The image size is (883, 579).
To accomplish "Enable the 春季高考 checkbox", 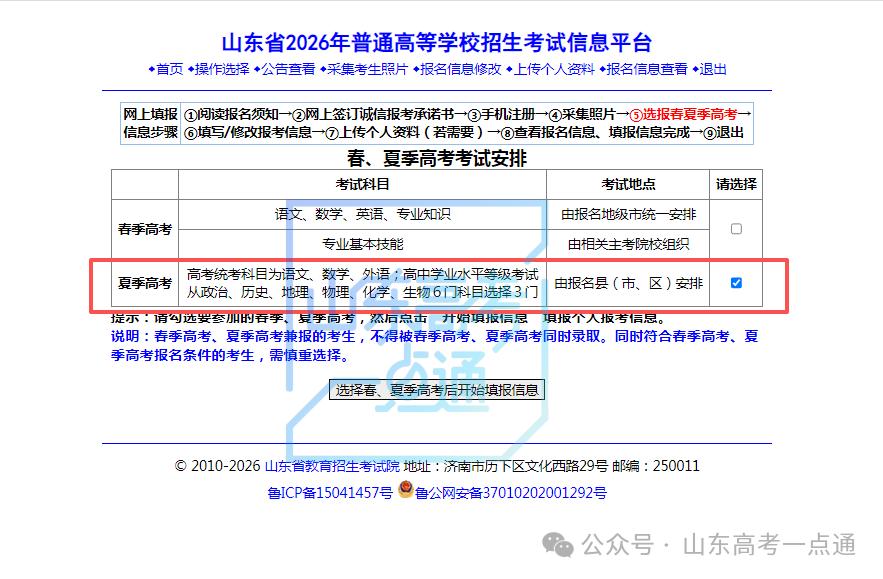I will click(736, 228).
